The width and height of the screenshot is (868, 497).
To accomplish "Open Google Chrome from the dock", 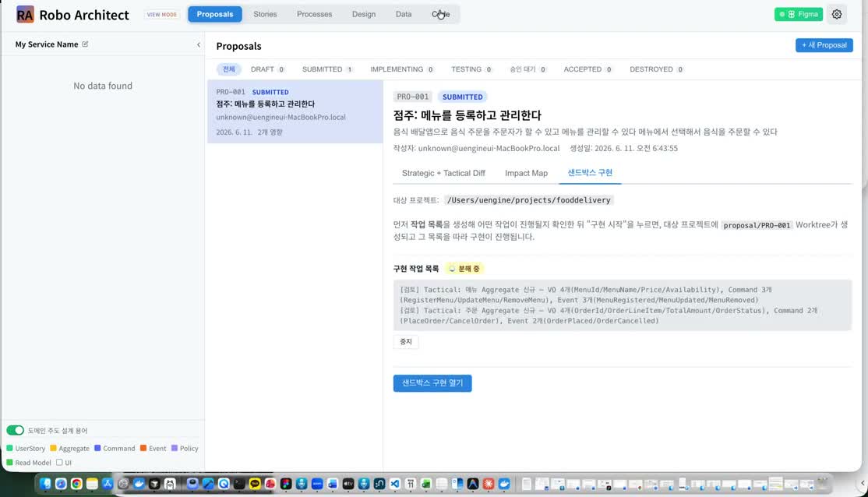I will click(x=76, y=484).
